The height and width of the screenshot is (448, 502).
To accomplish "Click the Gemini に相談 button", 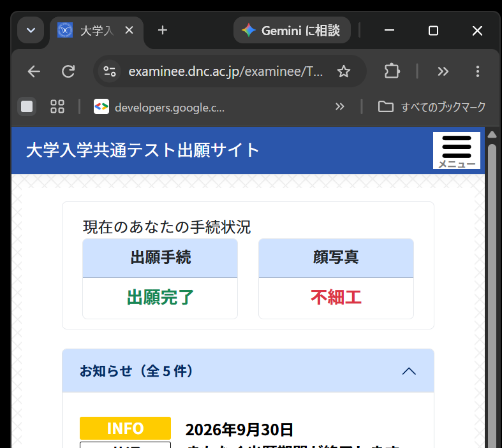I will pyautogui.click(x=292, y=31).
